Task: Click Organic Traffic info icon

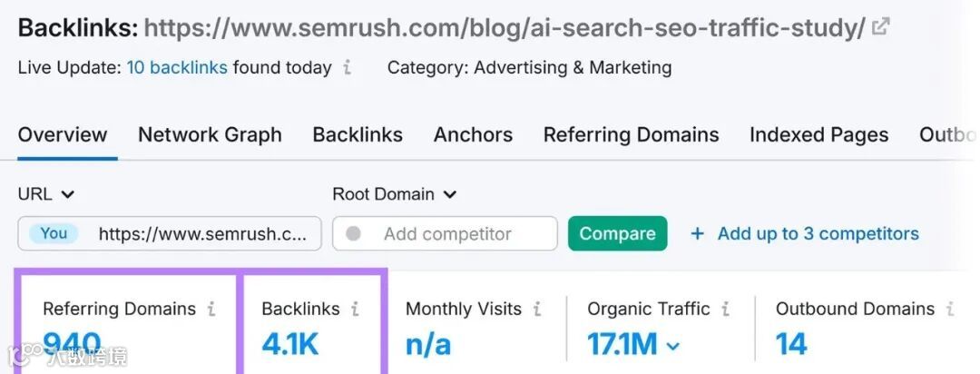Action: pos(725,310)
